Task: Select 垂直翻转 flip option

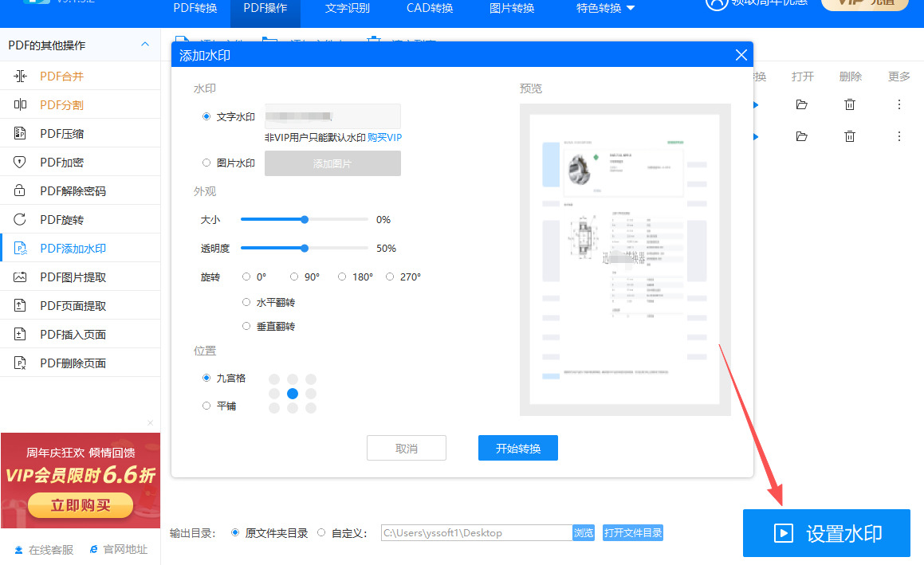Action: 246,326
